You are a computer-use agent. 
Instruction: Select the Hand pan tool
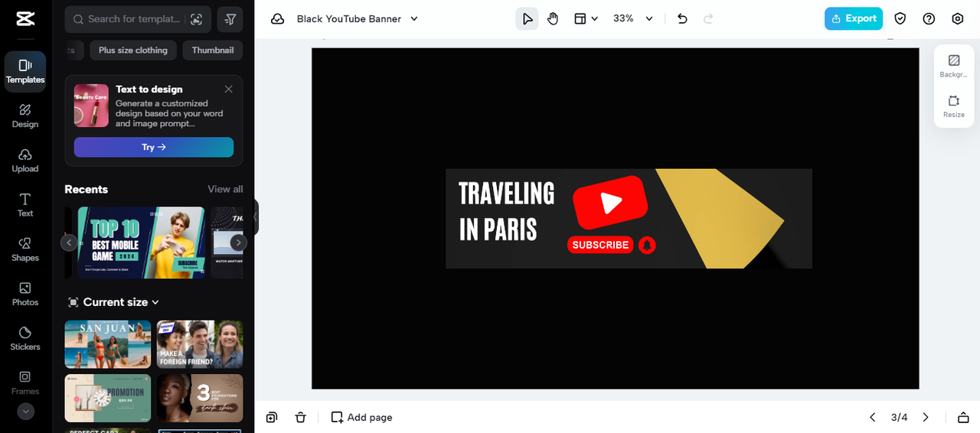tap(553, 19)
